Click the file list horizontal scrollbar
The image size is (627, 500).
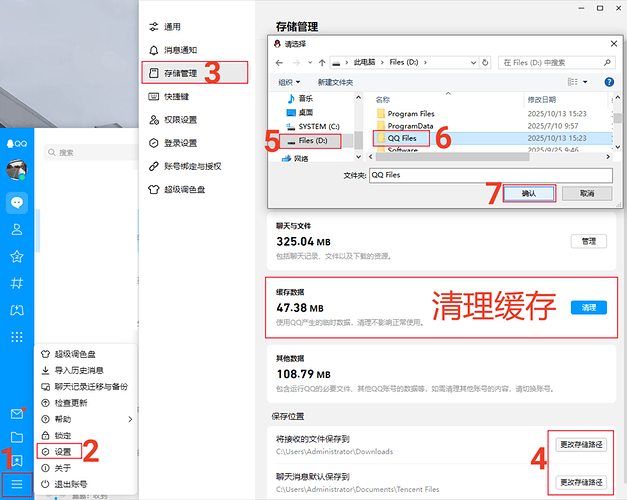(452, 157)
